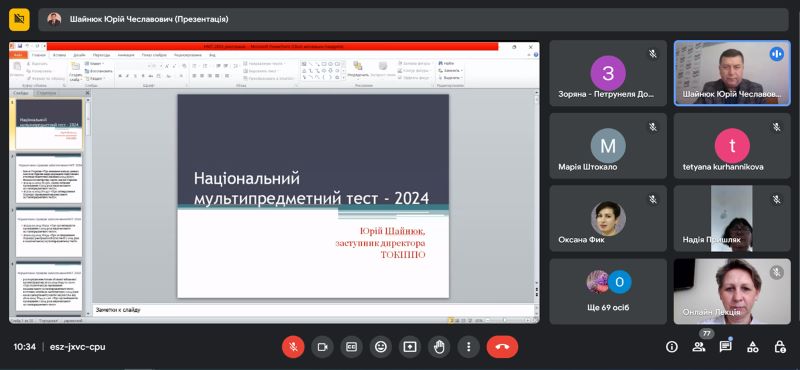The image size is (800, 370).
Task: Open the meeting details info icon
Action: (x=672, y=347)
